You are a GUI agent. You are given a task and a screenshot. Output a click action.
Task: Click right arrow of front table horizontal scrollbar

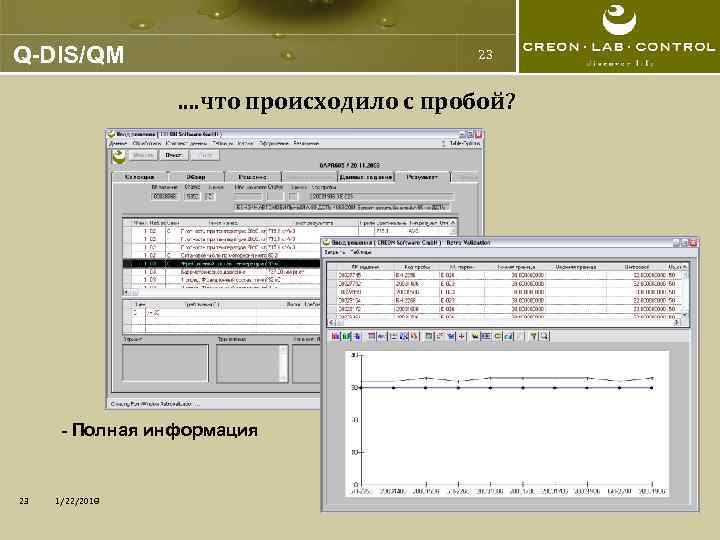[x=676, y=323]
